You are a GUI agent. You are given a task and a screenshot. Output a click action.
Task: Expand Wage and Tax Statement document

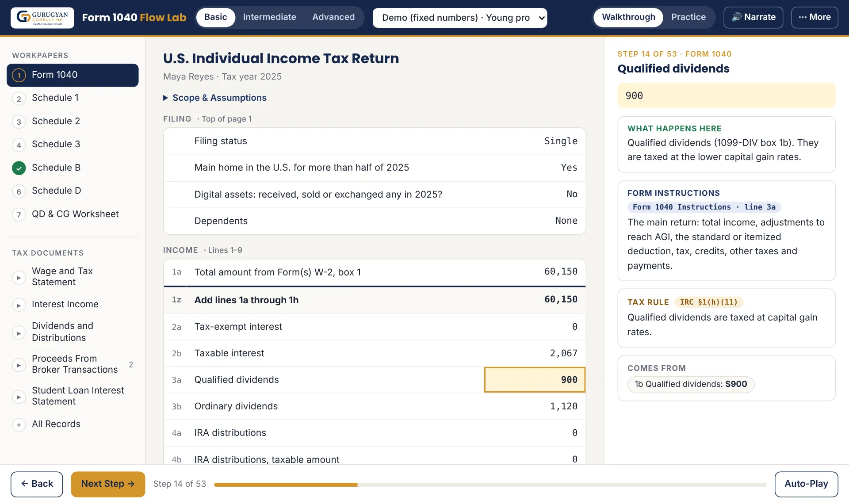point(73,277)
